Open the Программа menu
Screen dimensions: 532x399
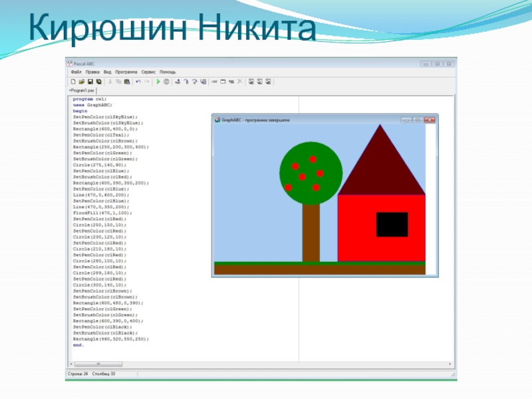tap(126, 72)
